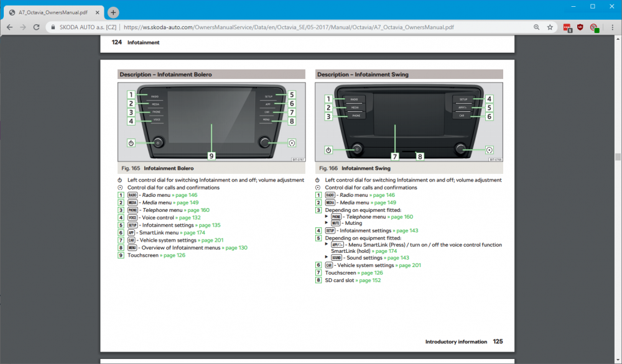
Task: Click the Infotainment Bolero figure image
Action: point(211,122)
